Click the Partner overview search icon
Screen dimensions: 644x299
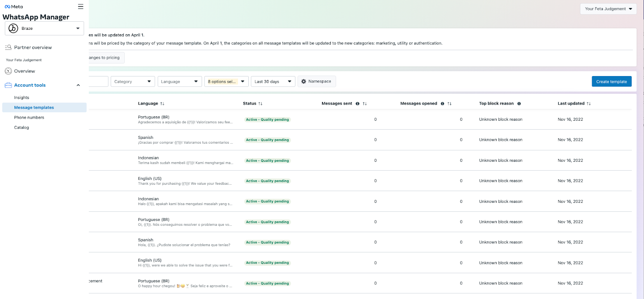pyautogui.click(x=8, y=47)
